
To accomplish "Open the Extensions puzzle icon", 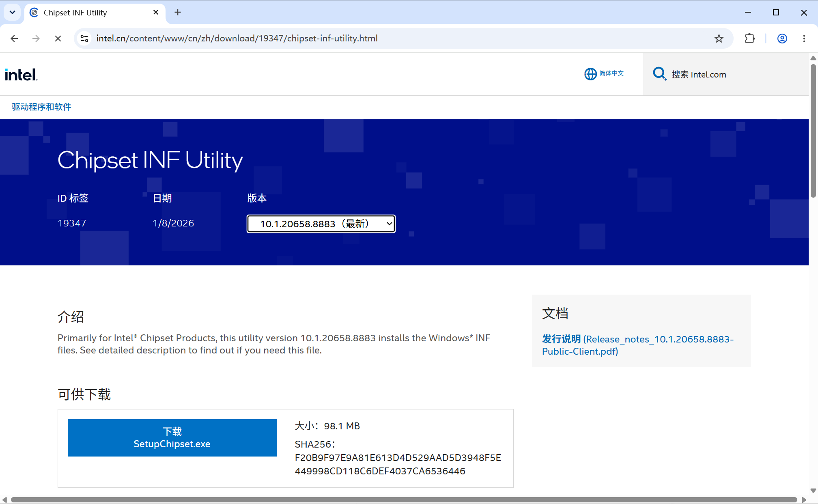I will tap(750, 39).
